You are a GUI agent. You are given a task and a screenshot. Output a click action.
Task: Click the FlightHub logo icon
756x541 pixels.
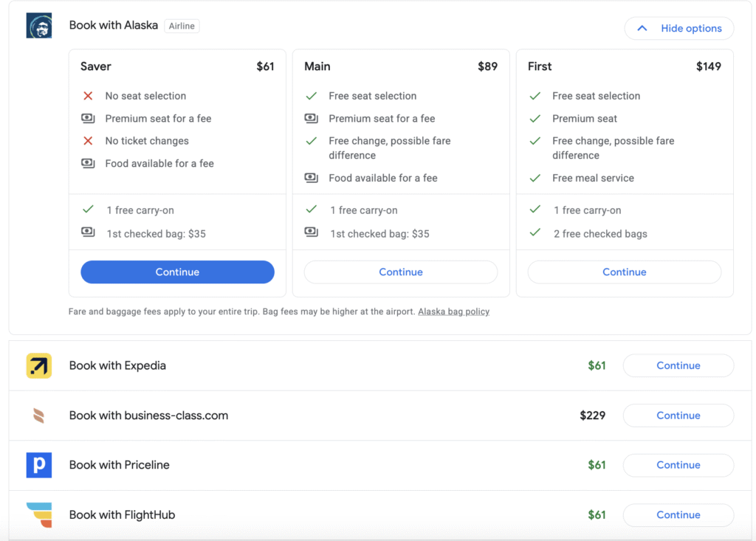(x=39, y=515)
